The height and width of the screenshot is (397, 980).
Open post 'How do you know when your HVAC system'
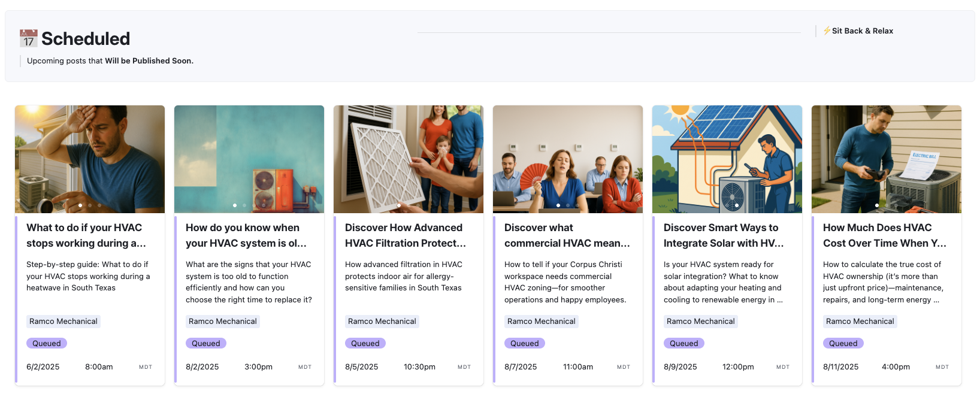click(246, 235)
